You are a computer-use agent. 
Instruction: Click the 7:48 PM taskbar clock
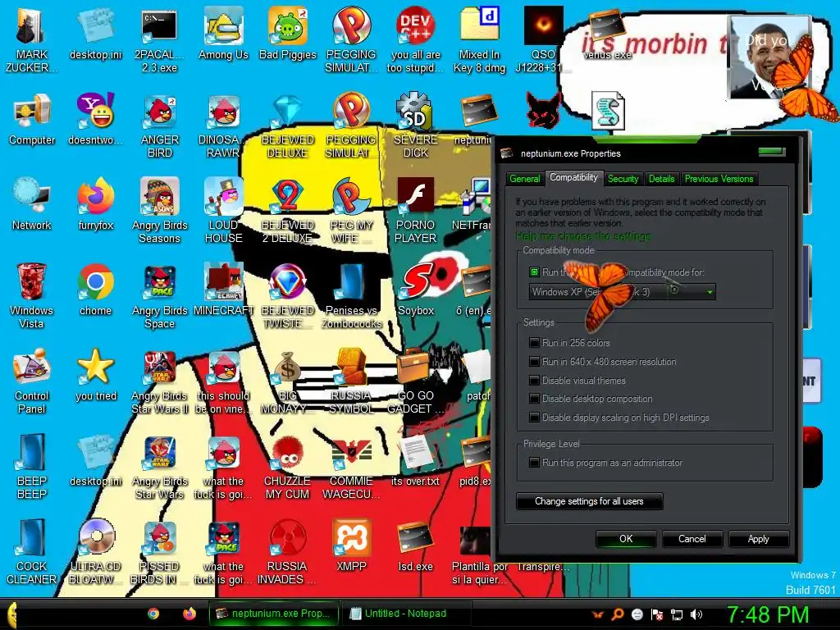click(768, 614)
